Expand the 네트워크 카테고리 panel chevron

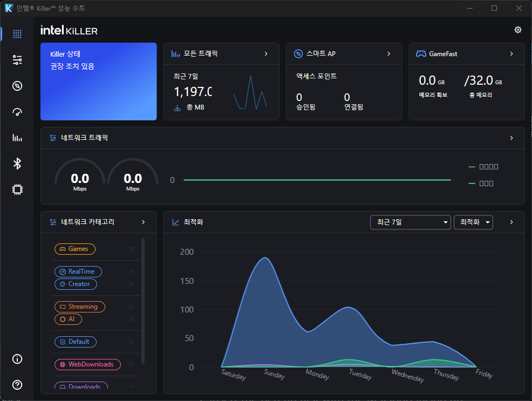(x=144, y=222)
